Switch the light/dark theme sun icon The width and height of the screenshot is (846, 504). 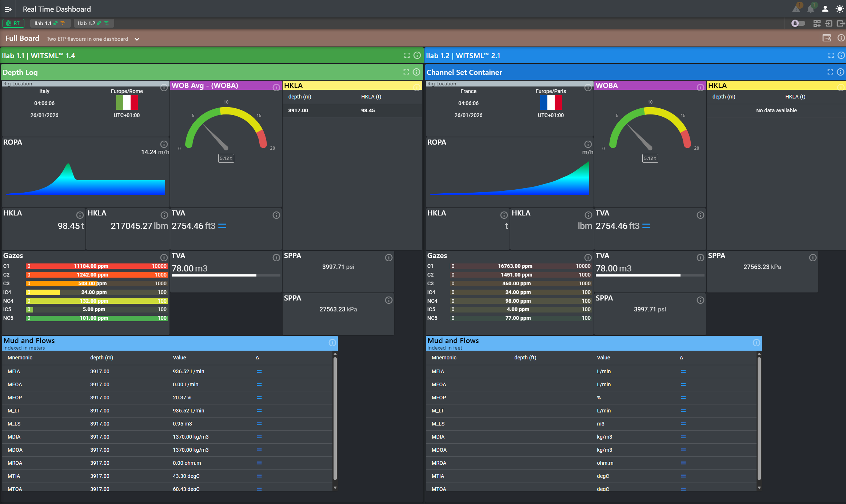(x=840, y=9)
